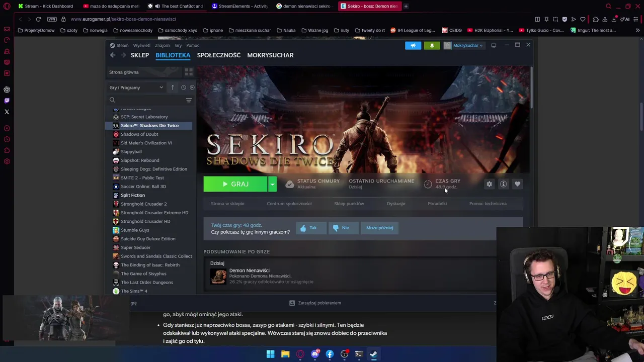Switch to SPOŁECZNOŚĆ tab
The height and width of the screenshot is (362, 644).
[x=219, y=55]
